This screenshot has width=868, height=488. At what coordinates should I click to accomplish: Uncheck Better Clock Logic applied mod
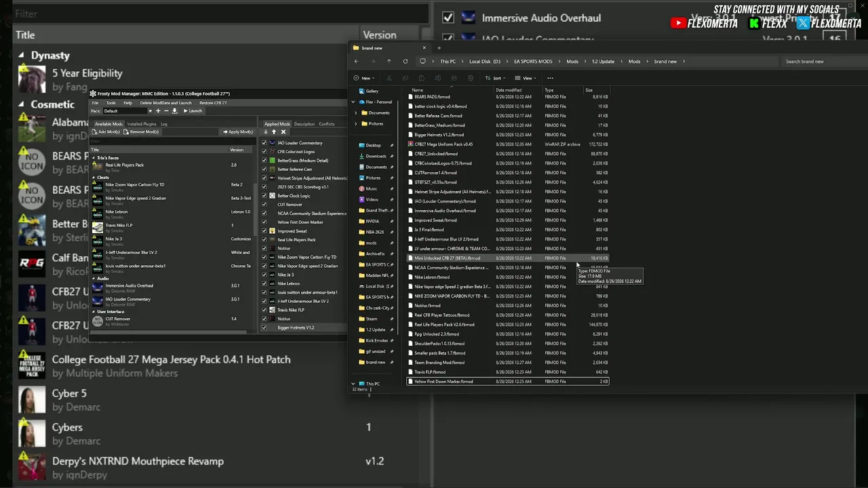point(264,196)
